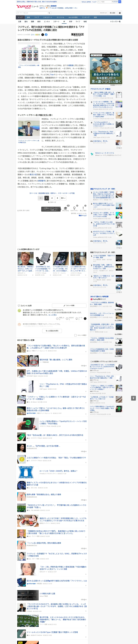Open article NTT 光通信 超長波長帯
Viewport: 138px width, 644px height.
(57, 372)
